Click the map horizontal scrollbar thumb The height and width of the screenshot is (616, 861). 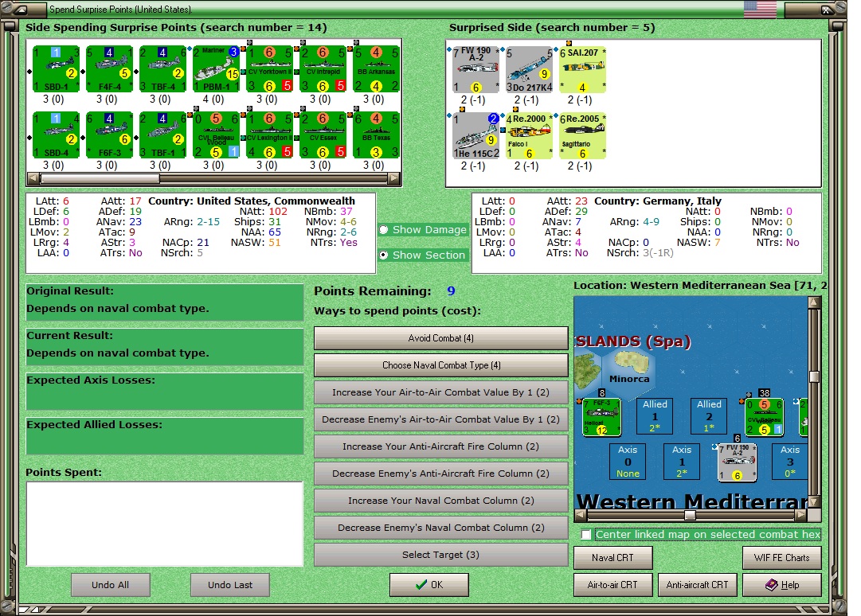[x=691, y=515]
